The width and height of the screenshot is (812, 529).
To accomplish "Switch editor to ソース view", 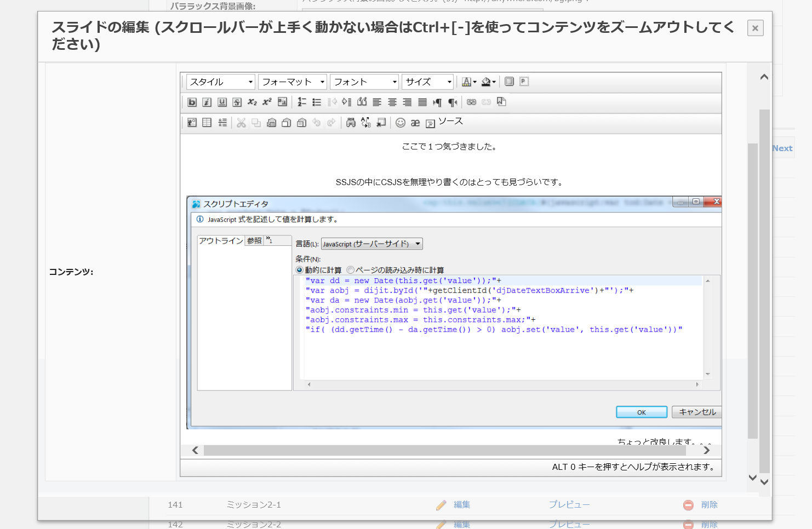I will (445, 122).
